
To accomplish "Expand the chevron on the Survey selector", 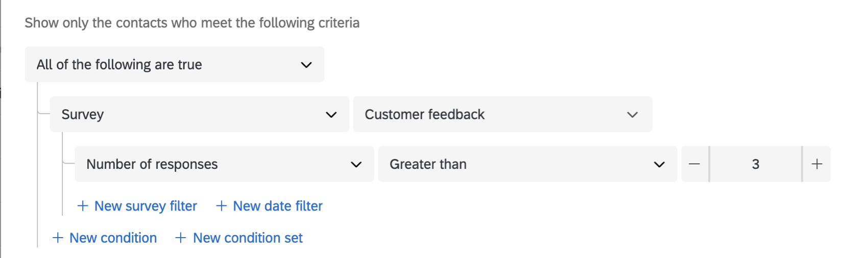I will [x=331, y=115].
